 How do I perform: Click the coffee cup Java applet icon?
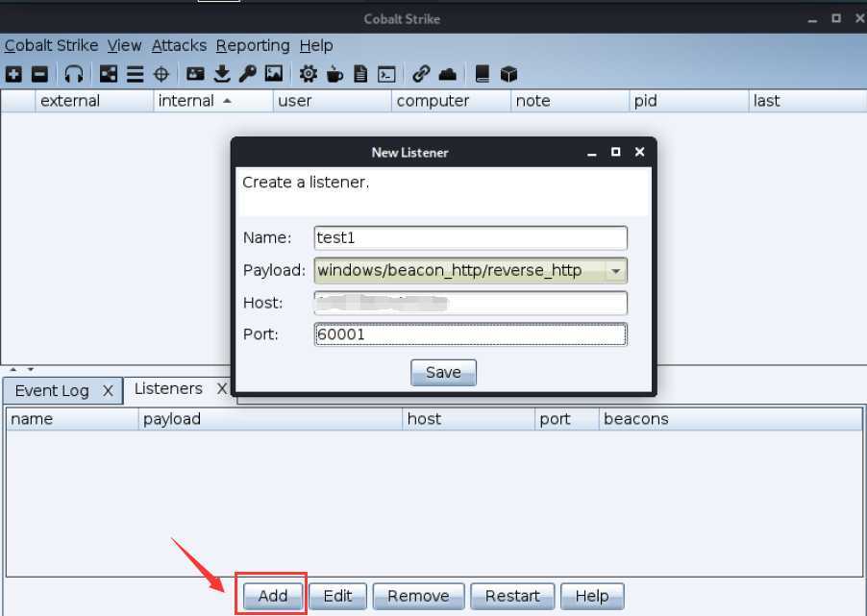[334, 74]
